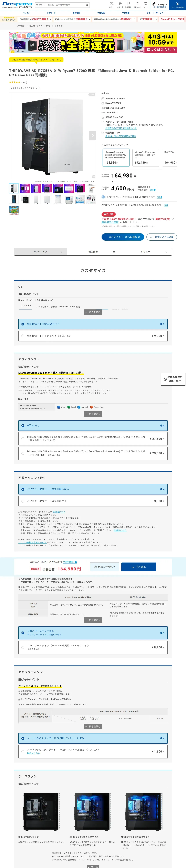Click the Dospara plus corporate icon
The image size is (186, 868).
pyautogui.click(x=160, y=5)
